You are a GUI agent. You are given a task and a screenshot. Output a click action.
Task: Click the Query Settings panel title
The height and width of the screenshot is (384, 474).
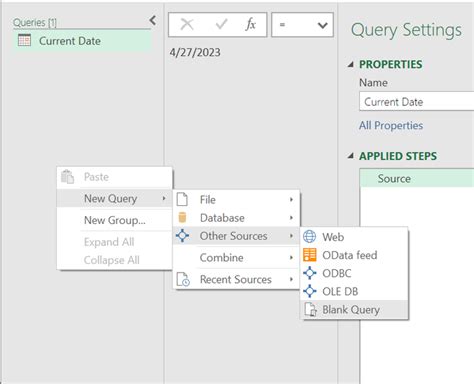pos(406,30)
